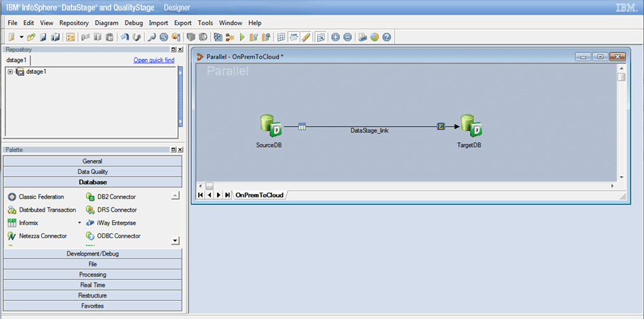The image size is (644, 319).
Task: Click the Save All toolbar icon
Action: point(55,38)
